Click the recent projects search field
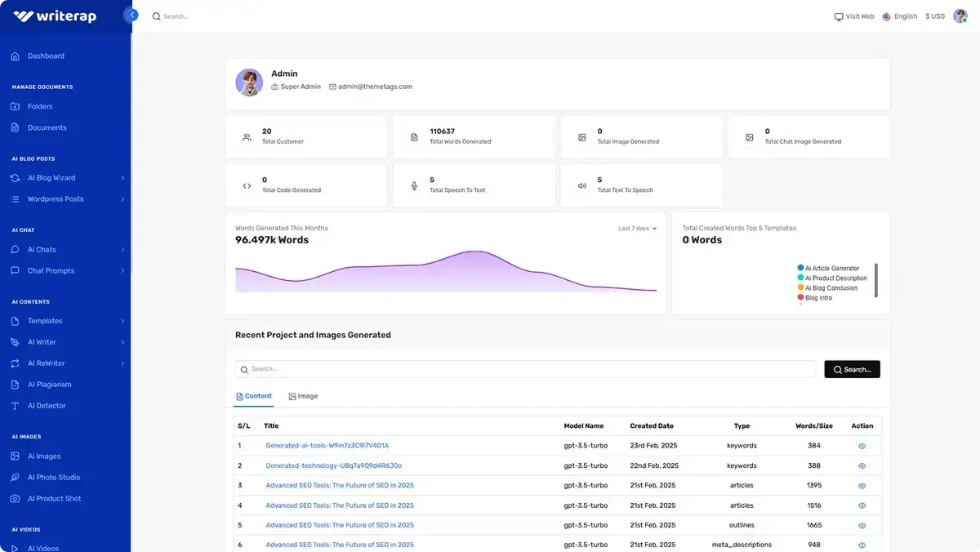 coord(527,369)
